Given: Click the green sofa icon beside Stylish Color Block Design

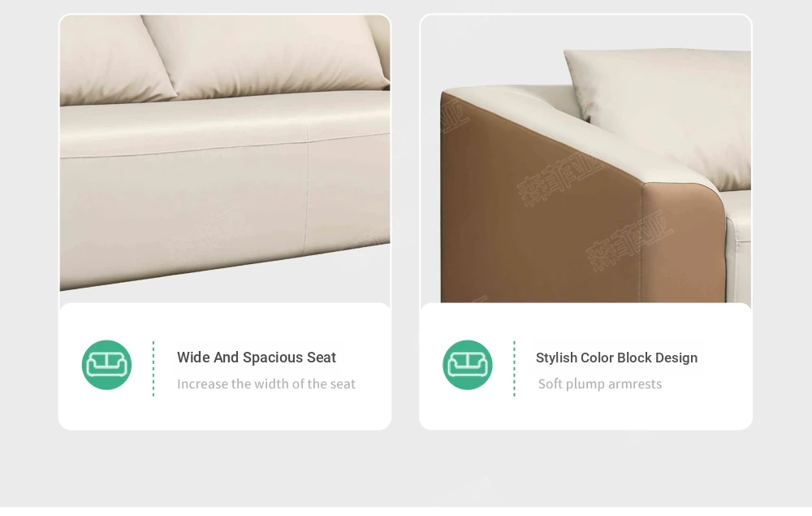Looking at the screenshot, I should tap(468, 365).
